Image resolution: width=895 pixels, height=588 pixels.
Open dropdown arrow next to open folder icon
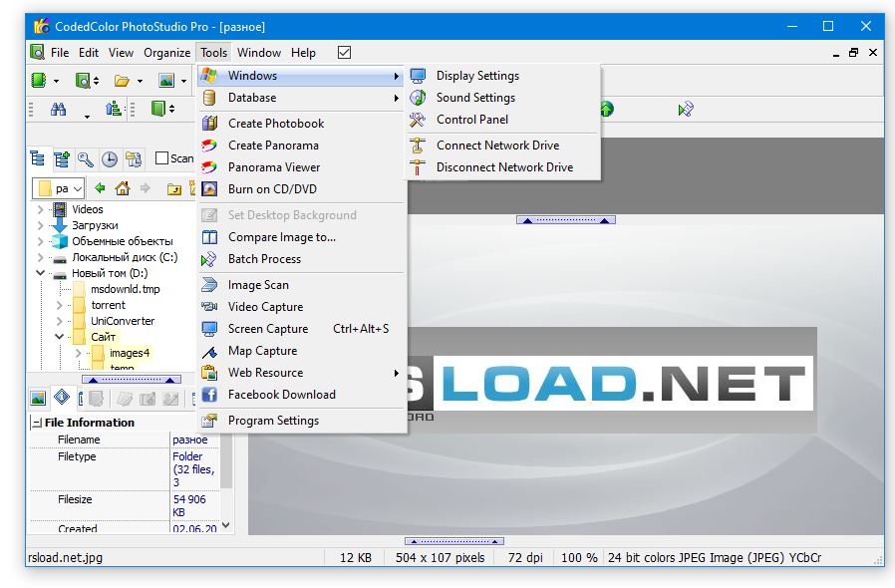[x=140, y=81]
